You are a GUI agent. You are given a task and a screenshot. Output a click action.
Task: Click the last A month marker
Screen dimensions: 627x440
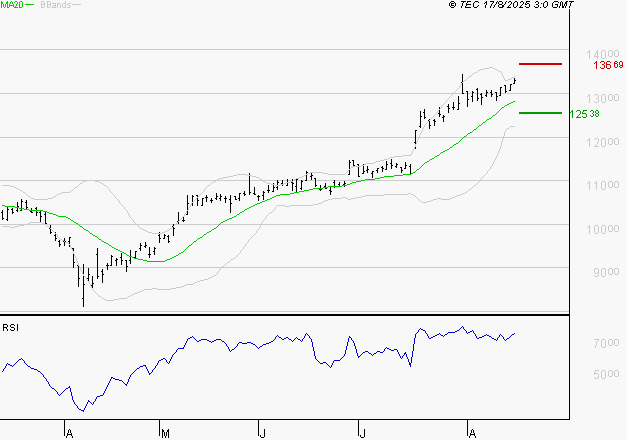[x=472, y=433]
